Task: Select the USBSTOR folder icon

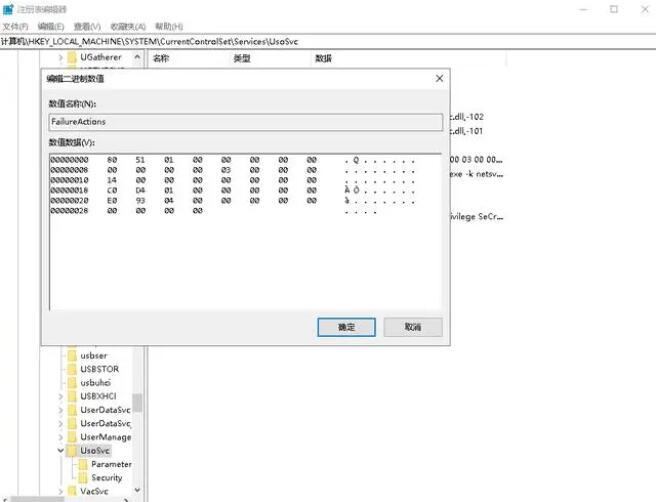Action: pos(72,369)
